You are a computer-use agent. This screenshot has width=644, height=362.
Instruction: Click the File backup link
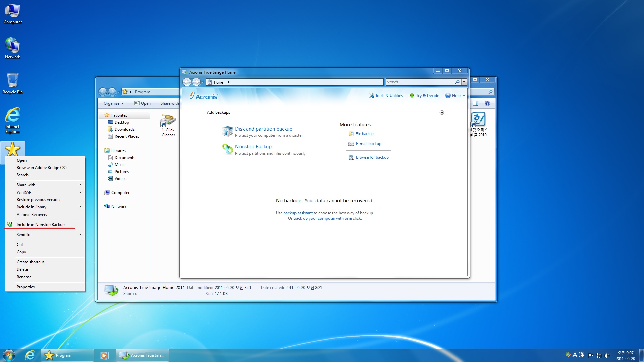[x=364, y=134]
